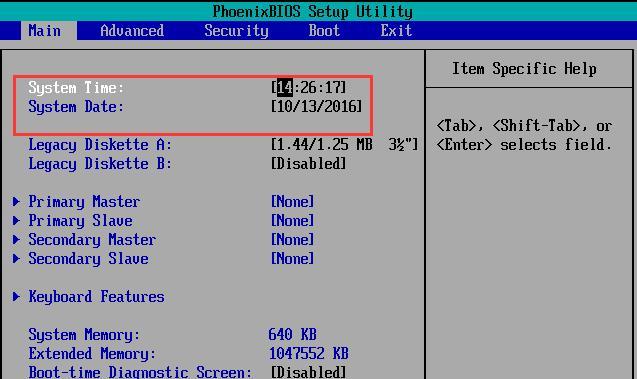Viewport: 637px width, 379px height.
Task: Open the Security tab
Action: pyautogui.click(x=236, y=31)
